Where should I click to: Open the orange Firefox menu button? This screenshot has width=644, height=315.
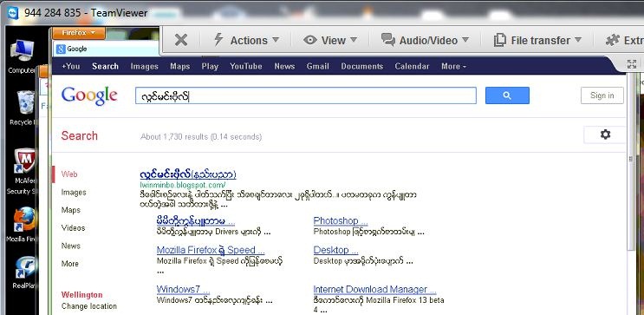click(x=79, y=32)
